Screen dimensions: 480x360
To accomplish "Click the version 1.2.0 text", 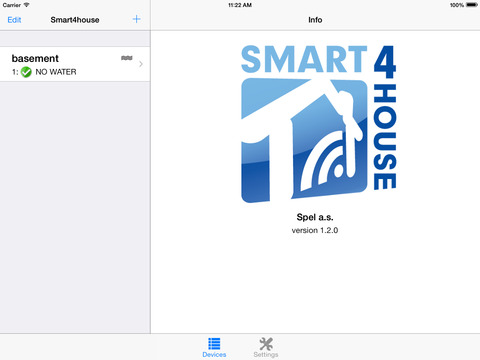I will [315, 230].
